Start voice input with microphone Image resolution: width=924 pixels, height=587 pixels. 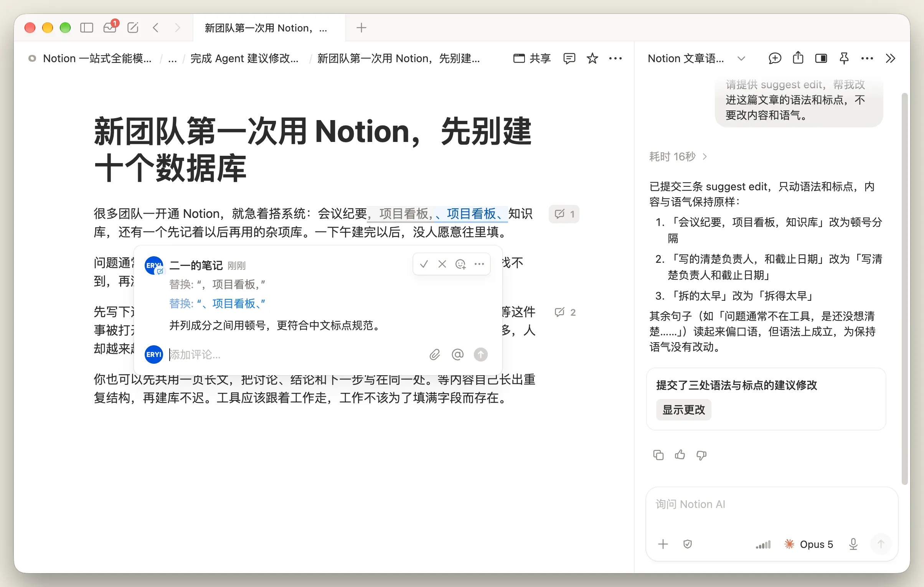tap(853, 544)
